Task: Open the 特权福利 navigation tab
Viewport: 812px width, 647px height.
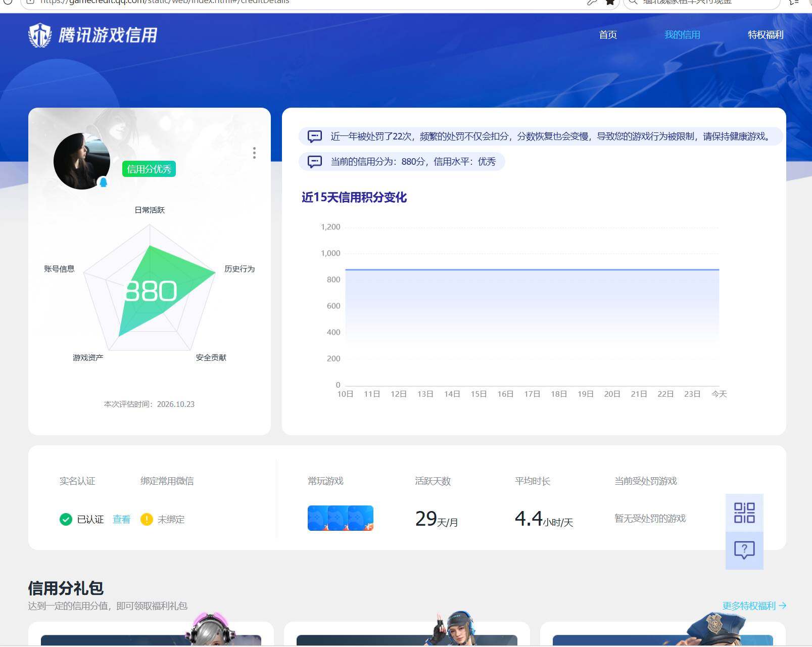Action: pos(766,35)
